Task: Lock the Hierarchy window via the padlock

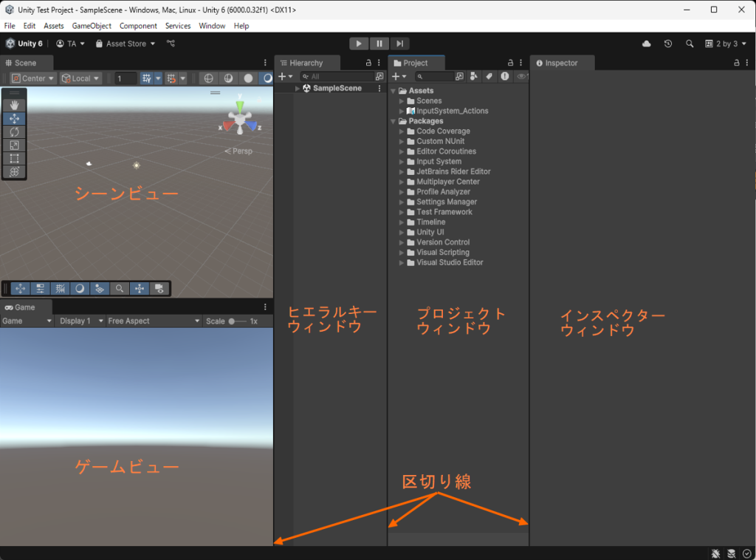Action: [368, 63]
